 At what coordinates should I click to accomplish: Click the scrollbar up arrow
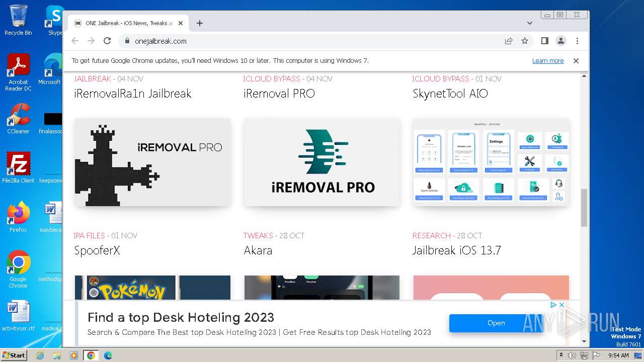(x=584, y=76)
